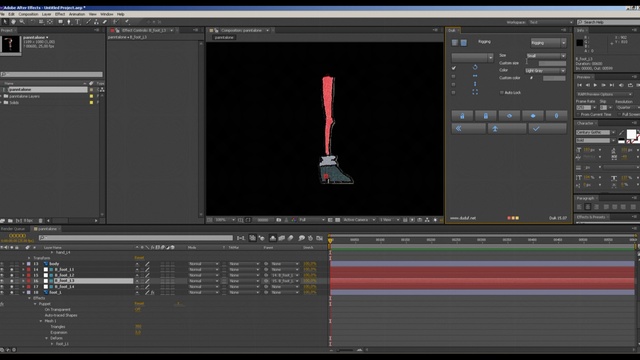This screenshot has height=360, width=640.
Task: Enable From Current Time checkbox
Action: [579, 115]
